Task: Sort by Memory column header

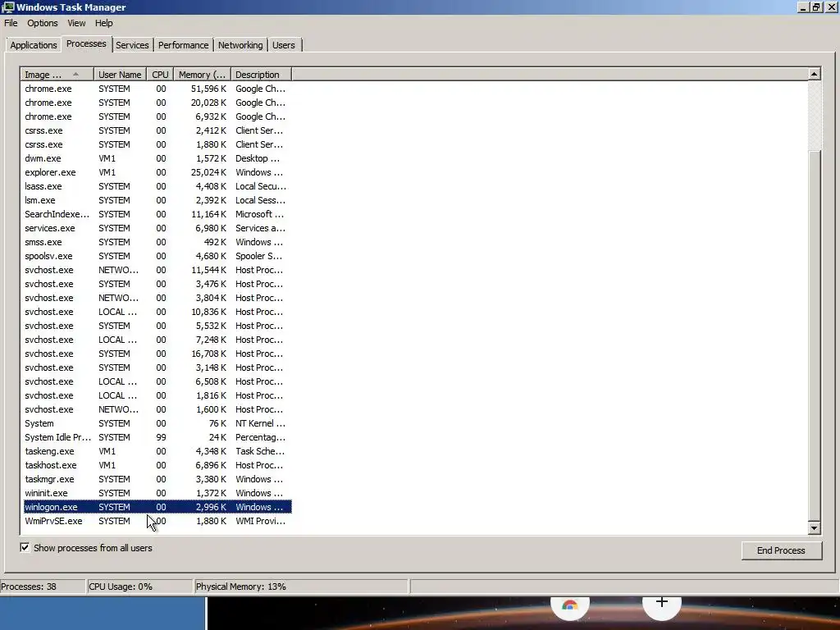Action: click(202, 75)
